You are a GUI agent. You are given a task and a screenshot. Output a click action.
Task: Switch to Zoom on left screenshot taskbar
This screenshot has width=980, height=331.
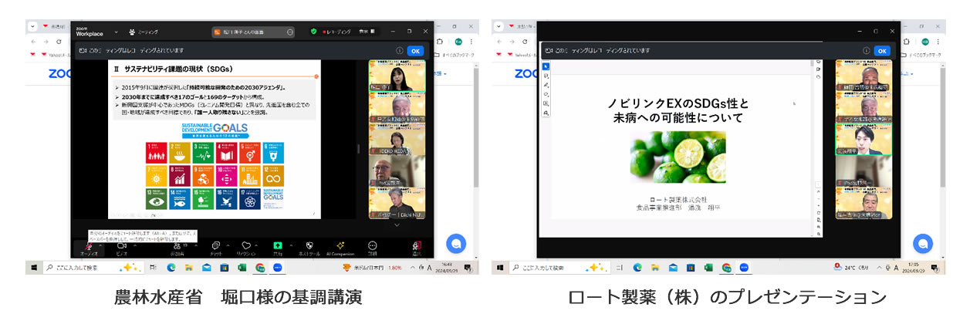pos(278,268)
